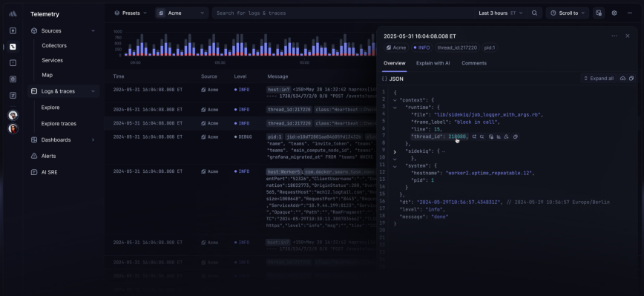Click the search magnifier icon
Viewport: 644px width, 296px height.
pos(534,13)
